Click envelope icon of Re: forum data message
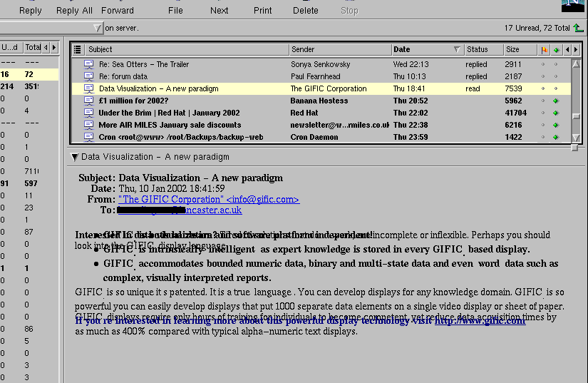The image size is (588, 383). click(89, 76)
